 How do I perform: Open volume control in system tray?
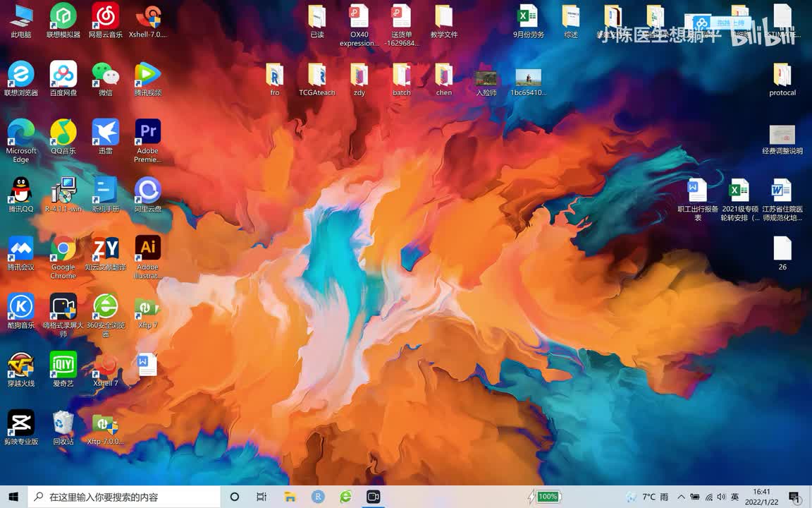click(x=721, y=497)
